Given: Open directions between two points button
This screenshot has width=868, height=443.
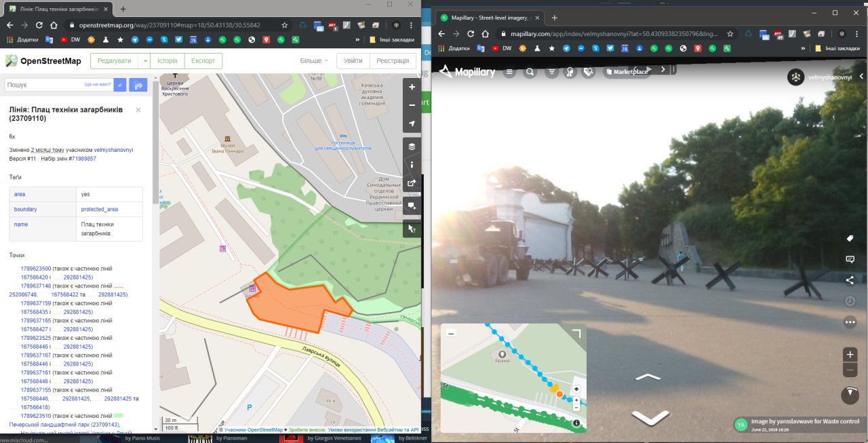Looking at the screenshot, I should point(138,85).
